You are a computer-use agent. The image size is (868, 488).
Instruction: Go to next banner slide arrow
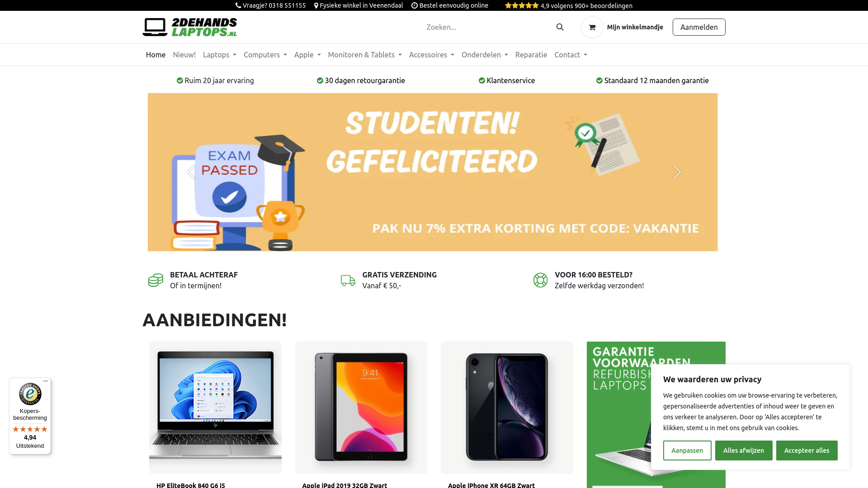tap(677, 172)
